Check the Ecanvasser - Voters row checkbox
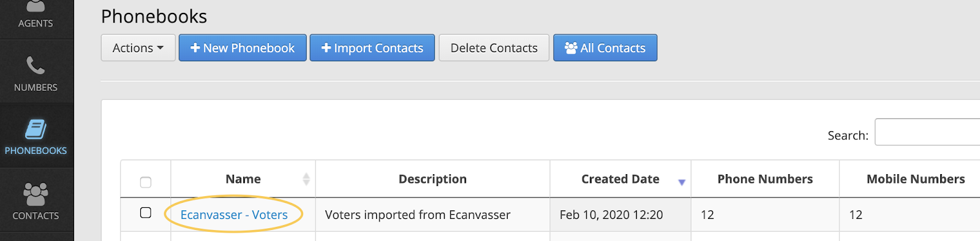 point(146,213)
